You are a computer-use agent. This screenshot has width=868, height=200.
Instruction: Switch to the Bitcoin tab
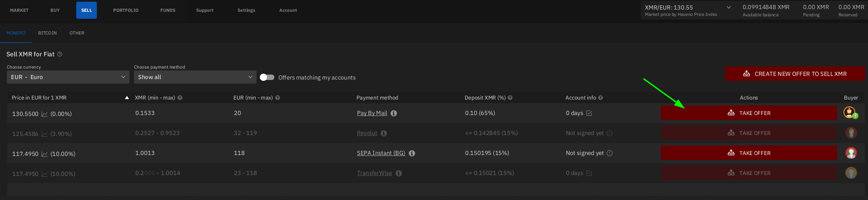point(47,33)
